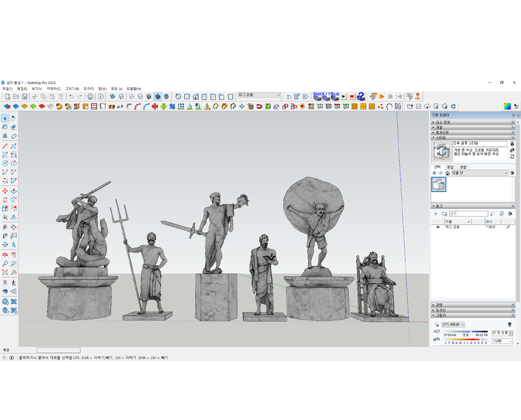
Task: Collapse the 태그 panel
Action: 473,206
